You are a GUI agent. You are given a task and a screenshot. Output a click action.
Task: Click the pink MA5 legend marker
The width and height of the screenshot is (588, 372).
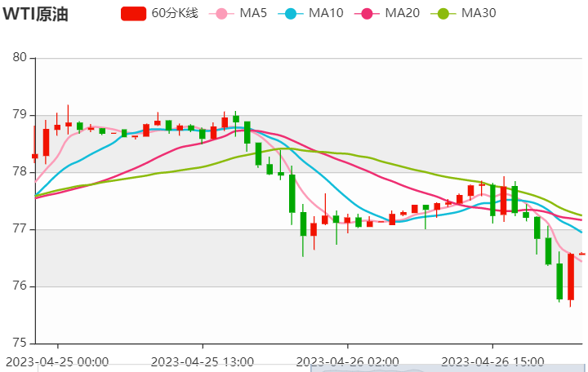point(221,13)
